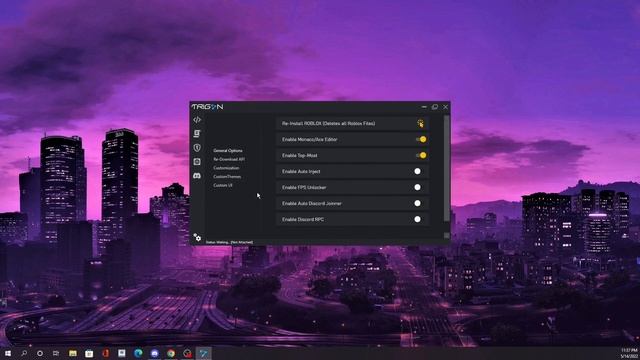Click the Trigon settings vertical scrollbar
Screen dimensions: 640x360
tap(447, 168)
